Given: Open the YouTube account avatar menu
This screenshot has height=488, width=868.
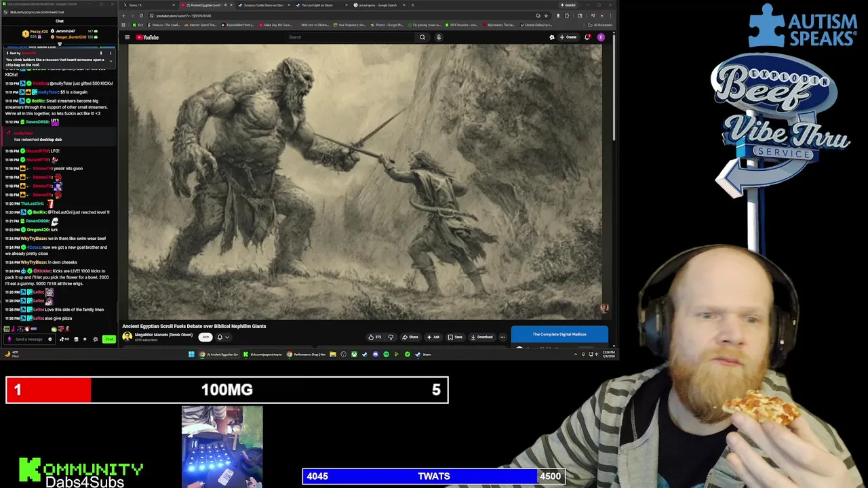Looking at the screenshot, I should coord(601,37).
